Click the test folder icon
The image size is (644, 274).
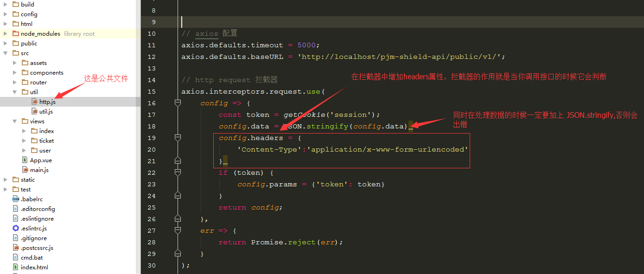click(15, 189)
